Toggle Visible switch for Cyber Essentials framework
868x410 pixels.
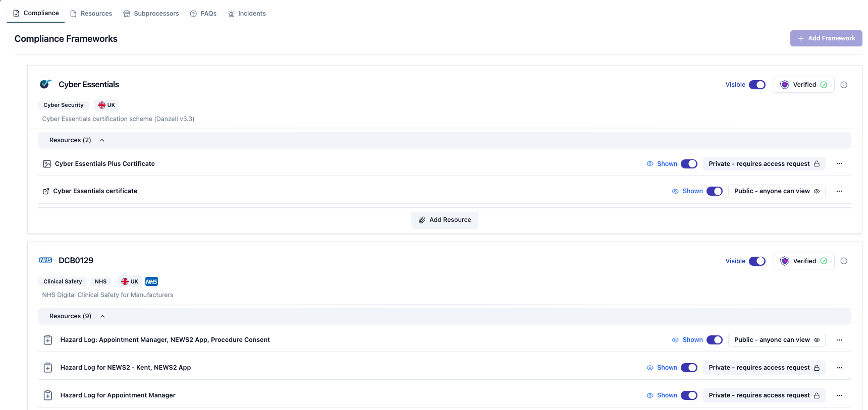tap(757, 85)
